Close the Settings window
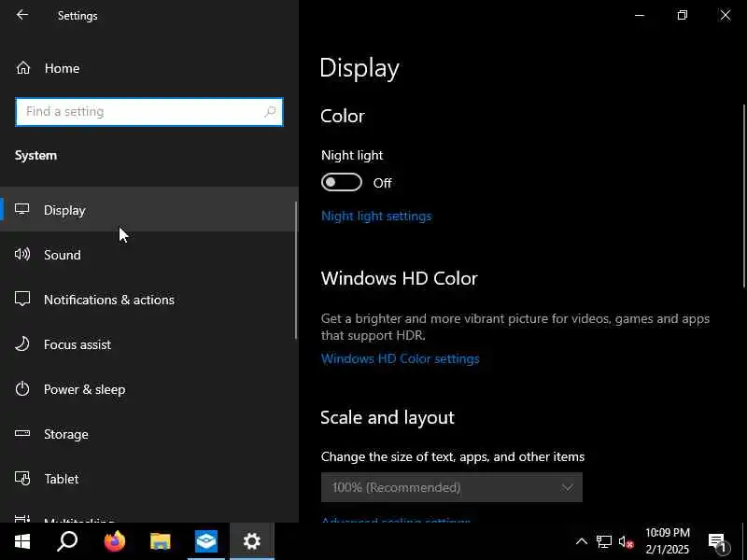 [x=726, y=15]
